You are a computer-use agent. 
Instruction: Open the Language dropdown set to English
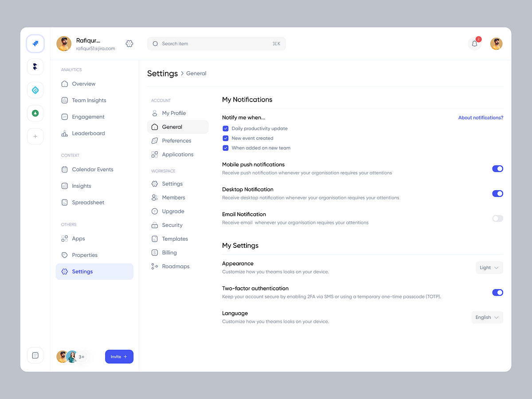(x=487, y=317)
